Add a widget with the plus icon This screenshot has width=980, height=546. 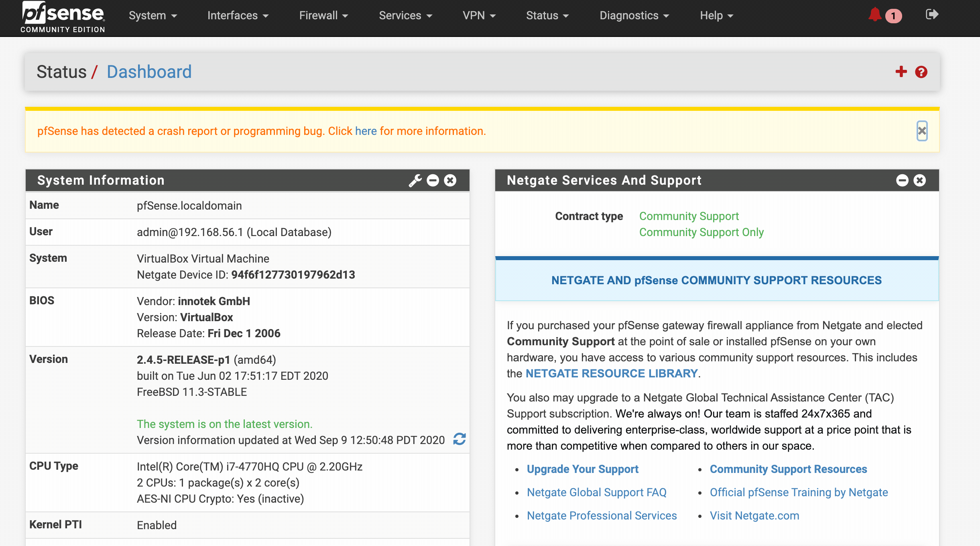[x=901, y=71]
